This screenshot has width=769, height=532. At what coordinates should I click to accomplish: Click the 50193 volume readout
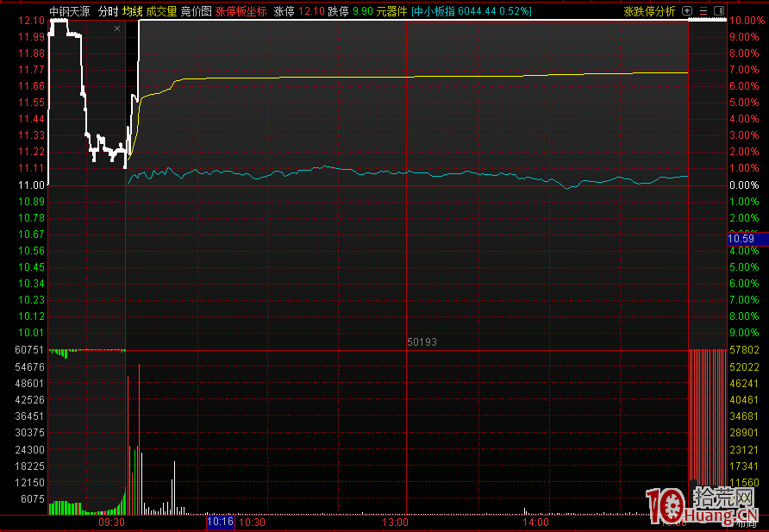coord(422,342)
